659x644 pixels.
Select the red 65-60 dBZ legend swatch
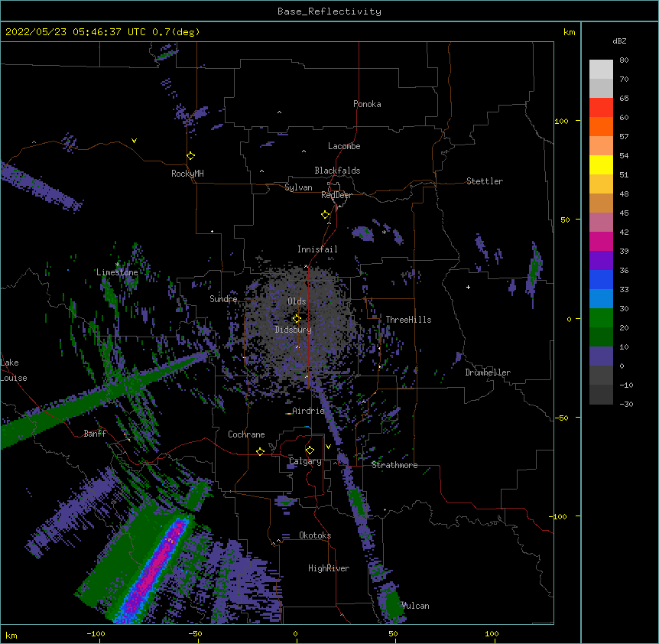(x=601, y=108)
